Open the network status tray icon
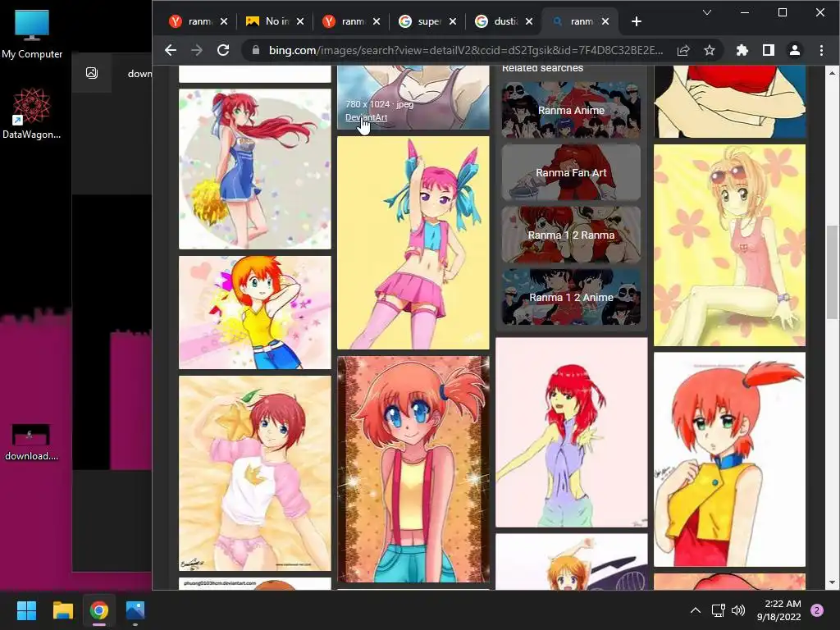840x630 pixels. 718,610
